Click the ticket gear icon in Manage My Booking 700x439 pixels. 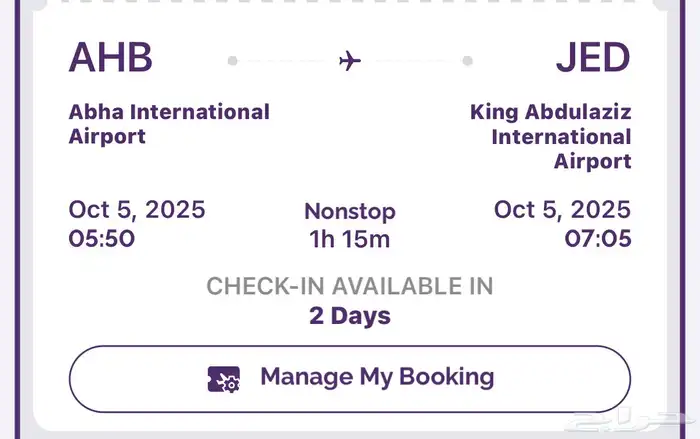tap(224, 379)
